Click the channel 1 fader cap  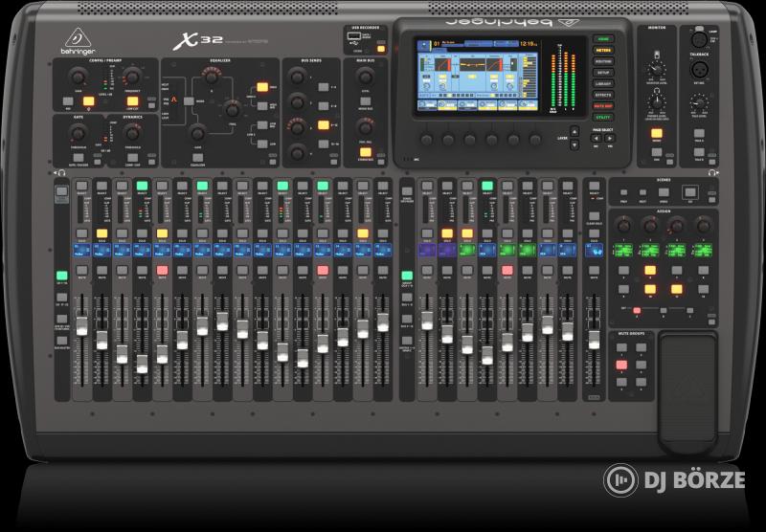click(82, 325)
